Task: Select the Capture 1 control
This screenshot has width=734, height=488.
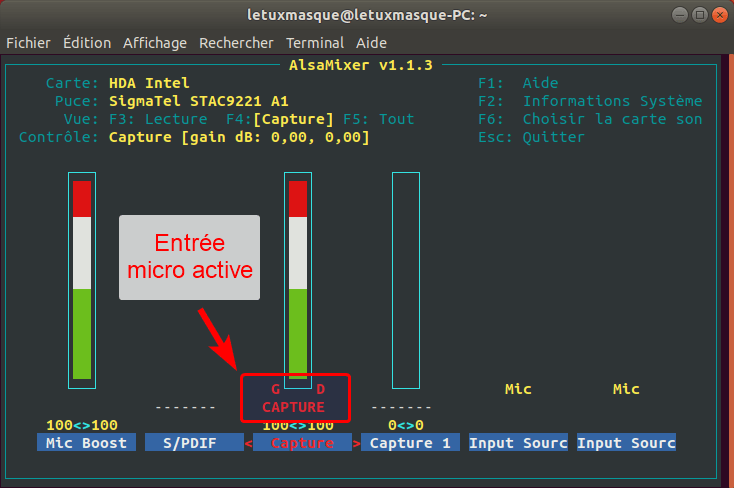Action: click(410, 443)
